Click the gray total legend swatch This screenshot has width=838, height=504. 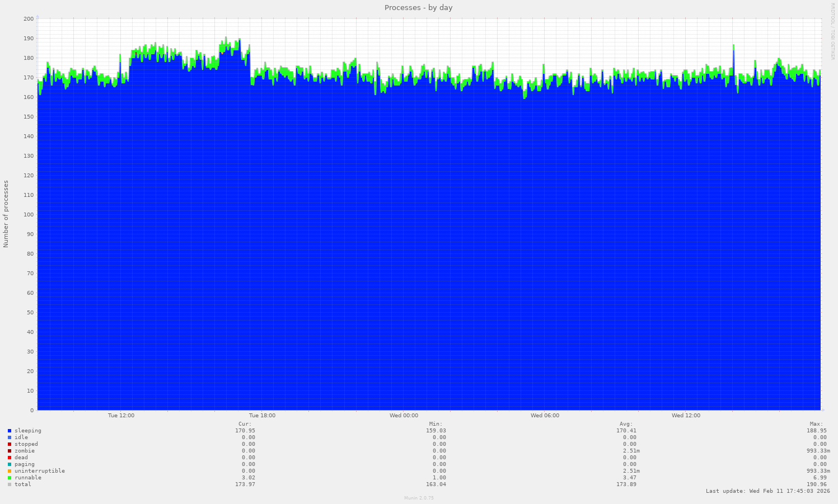click(10, 484)
